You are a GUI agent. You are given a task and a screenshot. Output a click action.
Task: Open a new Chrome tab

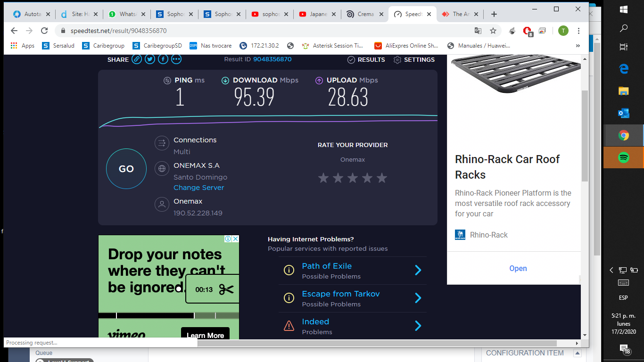pyautogui.click(x=494, y=14)
